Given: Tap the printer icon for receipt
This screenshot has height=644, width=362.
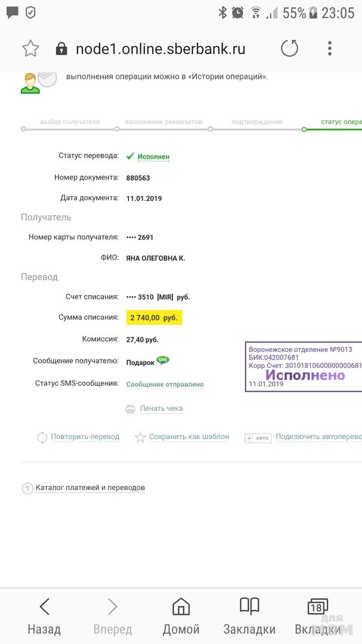Looking at the screenshot, I should pyautogui.click(x=131, y=409).
